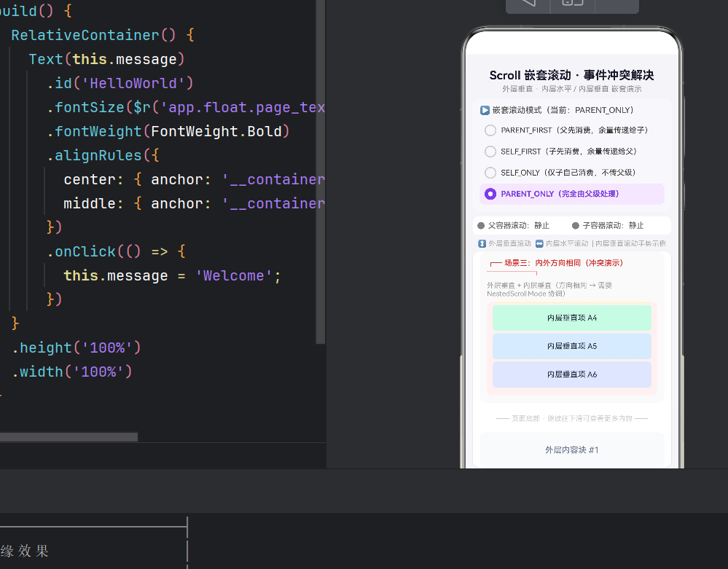Click the editor's vertical scrollbar thumb
The image size is (728, 569).
point(321,172)
